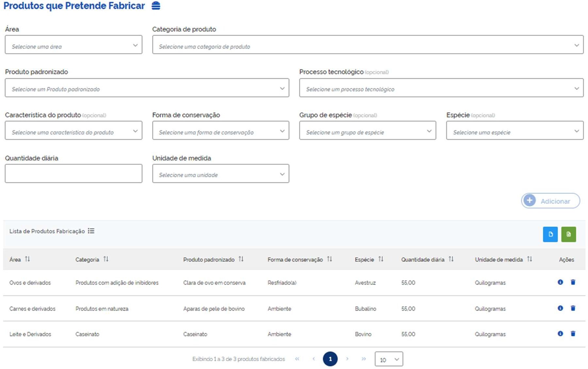The width and height of the screenshot is (588, 369).
Task: Select a Produto padronizado from dropdown
Action: pos(147,88)
